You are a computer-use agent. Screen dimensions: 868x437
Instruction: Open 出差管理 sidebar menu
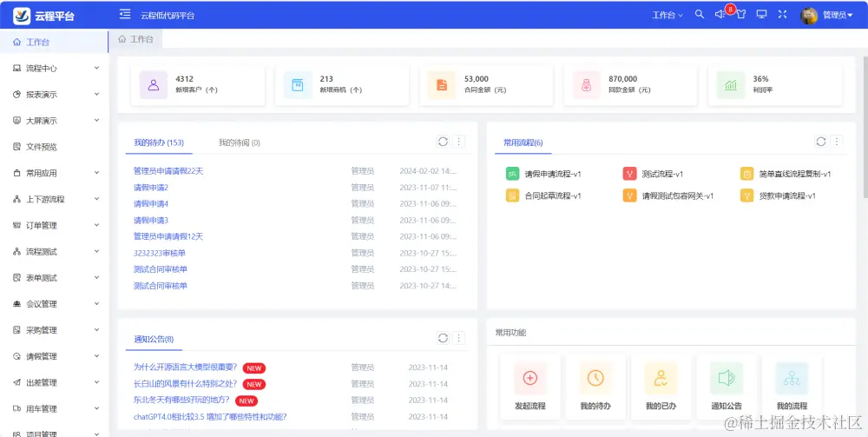tap(54, 383)
